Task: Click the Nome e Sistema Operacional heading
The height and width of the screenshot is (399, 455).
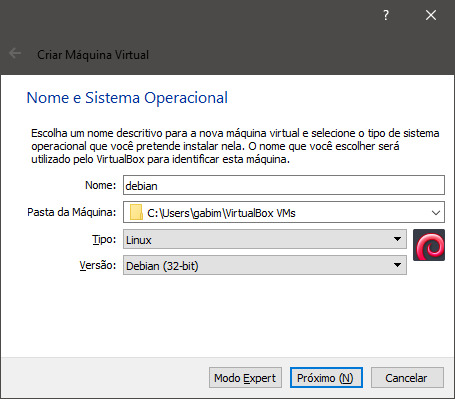Action: (127, 98)
